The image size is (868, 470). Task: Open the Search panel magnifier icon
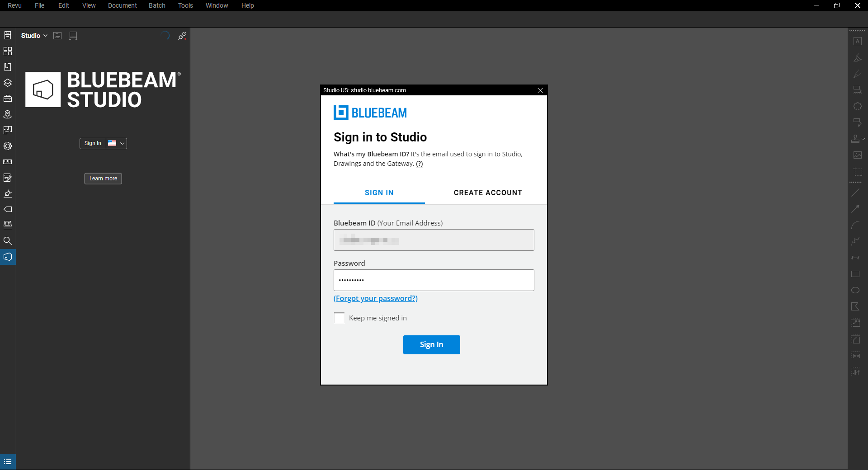8,241
